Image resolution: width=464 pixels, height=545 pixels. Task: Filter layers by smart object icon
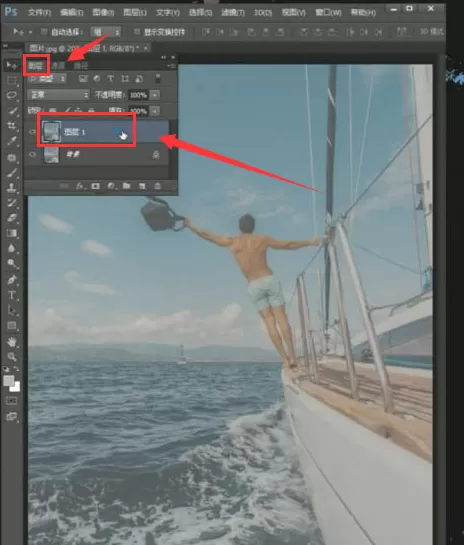(x=139, y=79)
